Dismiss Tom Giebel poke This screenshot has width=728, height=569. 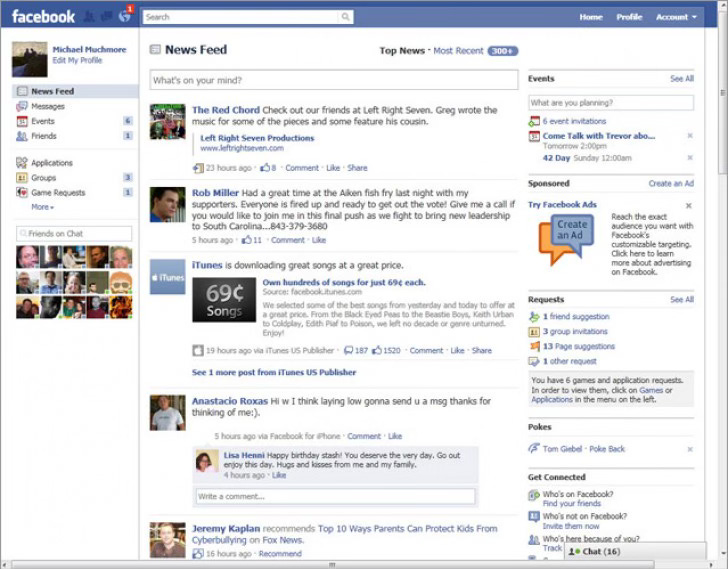point(690,449)
